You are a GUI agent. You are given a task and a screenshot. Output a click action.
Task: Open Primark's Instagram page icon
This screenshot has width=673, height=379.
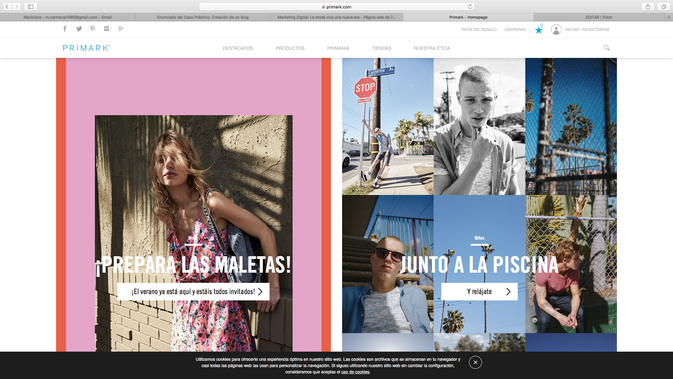(x=106, y=29)
